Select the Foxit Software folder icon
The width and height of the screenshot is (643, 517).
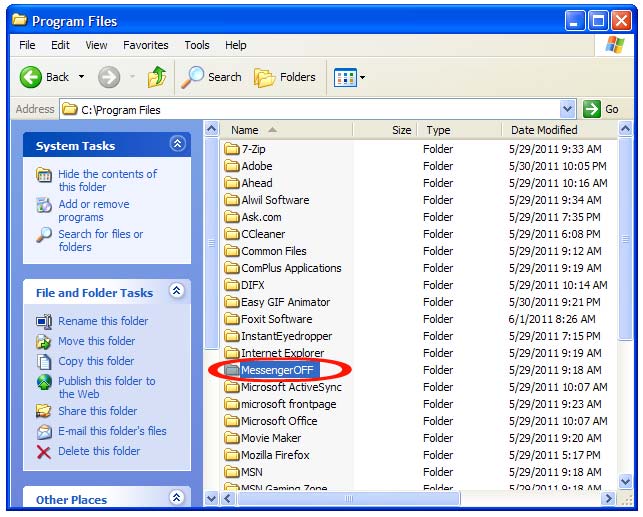click(232, 319)
